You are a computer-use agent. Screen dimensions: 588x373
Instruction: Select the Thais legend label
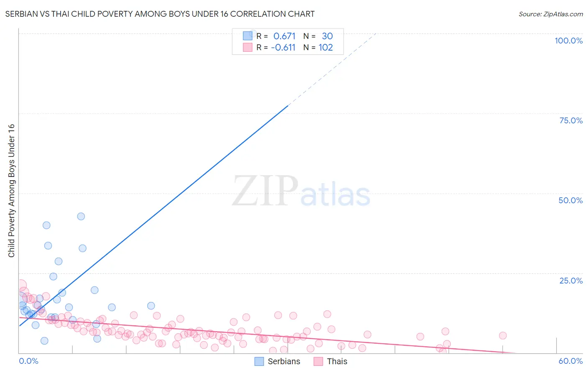click(x=337, y=361)
